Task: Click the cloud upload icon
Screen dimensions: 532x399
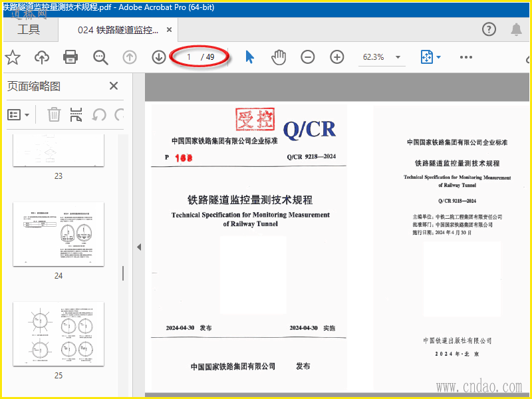Action: click(x=42, y=57)
